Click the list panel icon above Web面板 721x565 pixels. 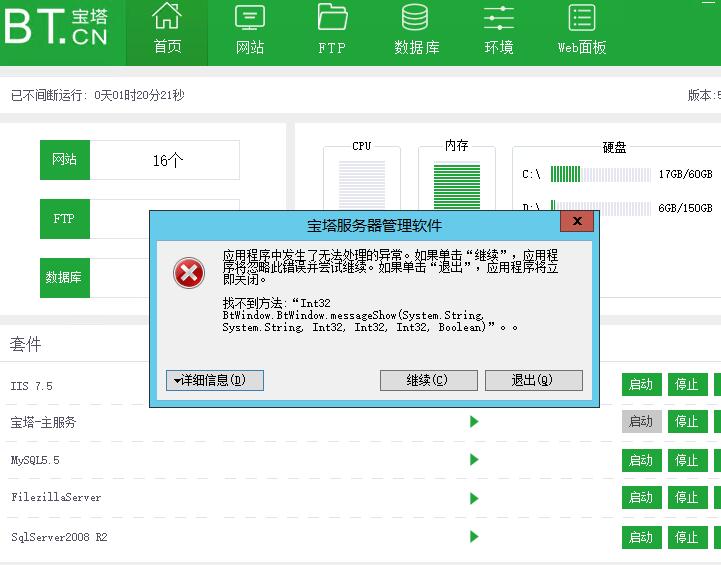[x=582, y=17]
